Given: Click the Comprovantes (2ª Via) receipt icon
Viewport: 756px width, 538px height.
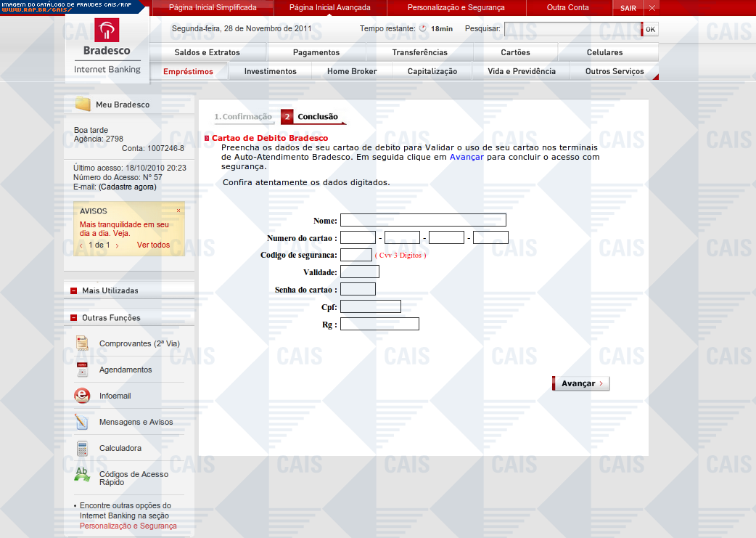Looking at the screenshot, I should [x=83, y=343].
